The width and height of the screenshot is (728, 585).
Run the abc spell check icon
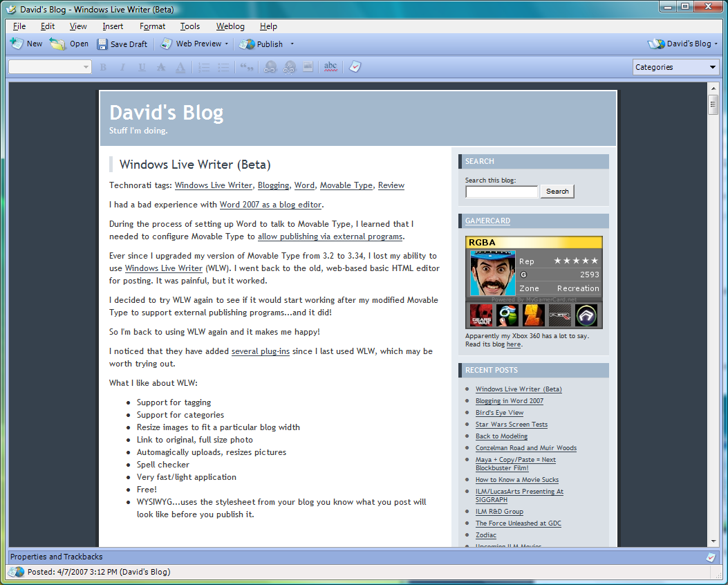(330, 67)
